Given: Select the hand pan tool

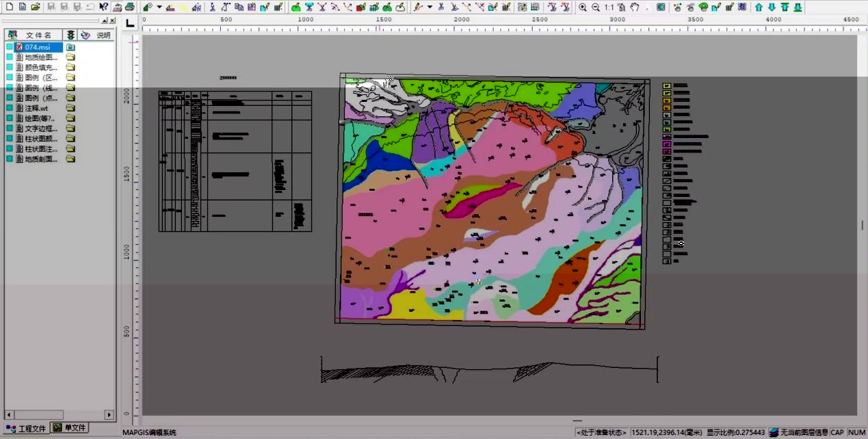Looking at the screenshot, I should pyautogui.click(x=635, y=7).
